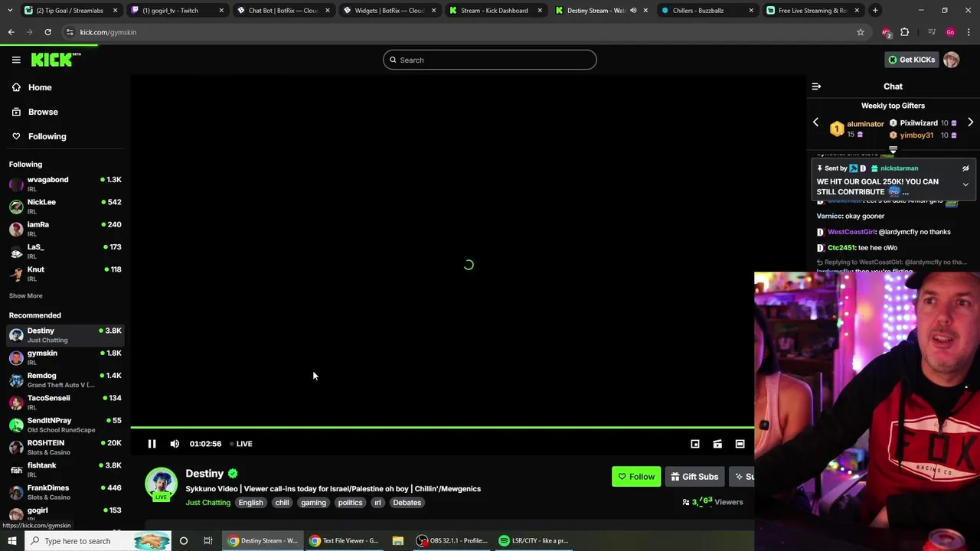
Task: Click the address bar URL
Action: [108, 32]
